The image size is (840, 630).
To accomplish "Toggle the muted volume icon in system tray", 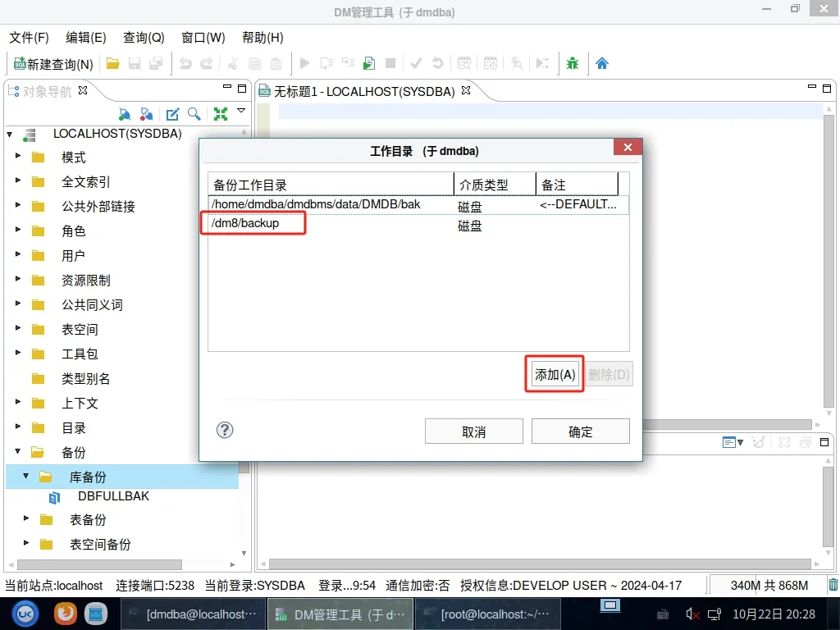I will click(692, 614).
